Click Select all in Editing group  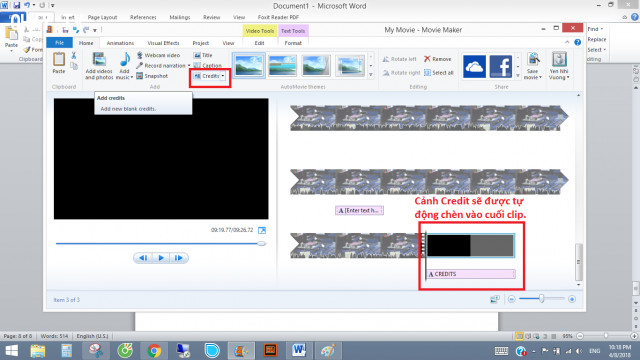coord(439,73)
